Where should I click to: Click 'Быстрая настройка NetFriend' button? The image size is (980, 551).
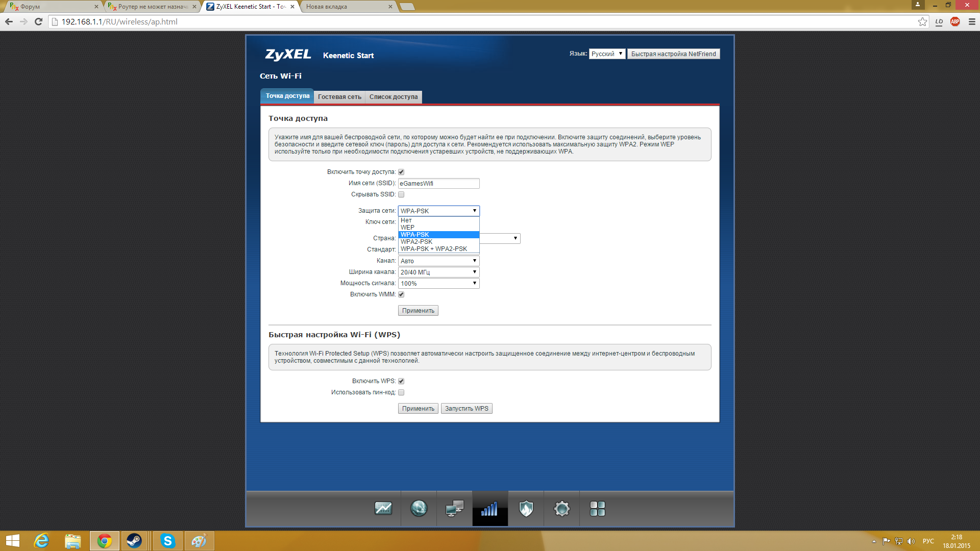coord(673,54)
